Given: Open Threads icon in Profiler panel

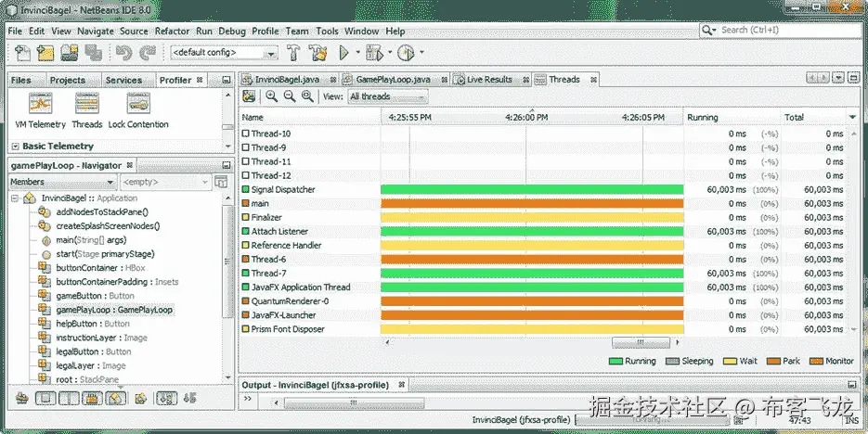Looking at the screenshot, I should click(x=87, y=104).
